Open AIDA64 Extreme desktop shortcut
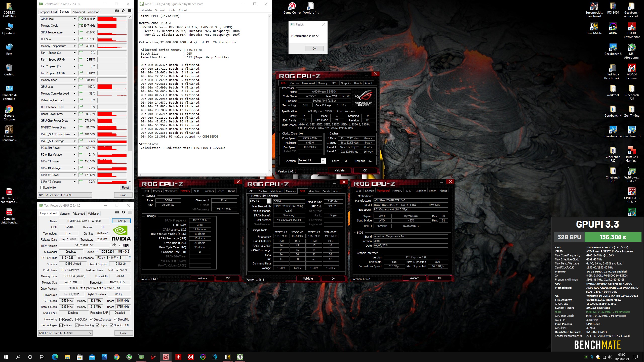 pos(632,72)
